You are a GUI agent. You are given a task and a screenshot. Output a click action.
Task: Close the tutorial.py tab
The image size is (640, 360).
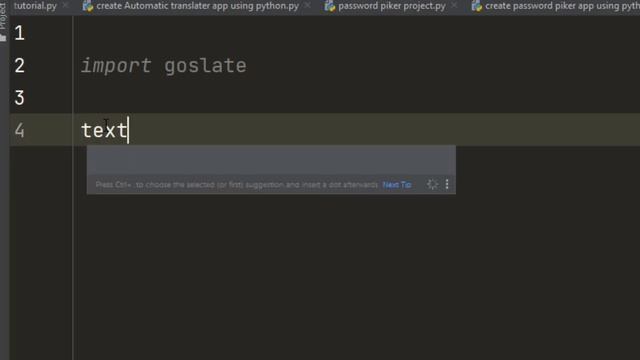(65, 6)
